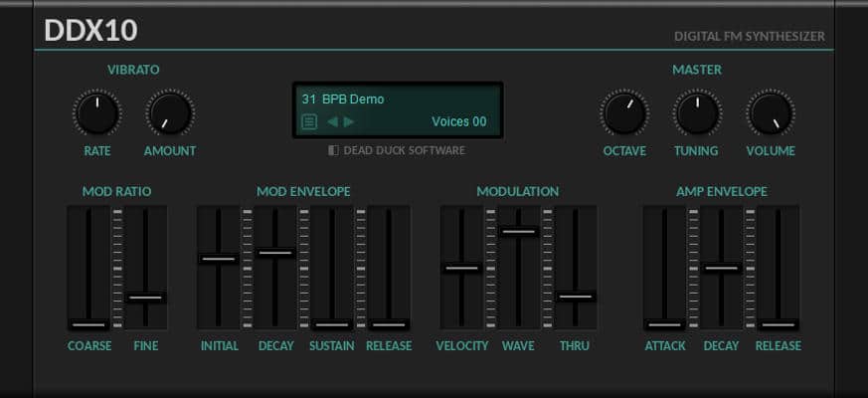The height and width of the screenshot is (398, 868).
Task: Click the Mod Envelope Decay slider handle
Action: click(x=275, y=253)
